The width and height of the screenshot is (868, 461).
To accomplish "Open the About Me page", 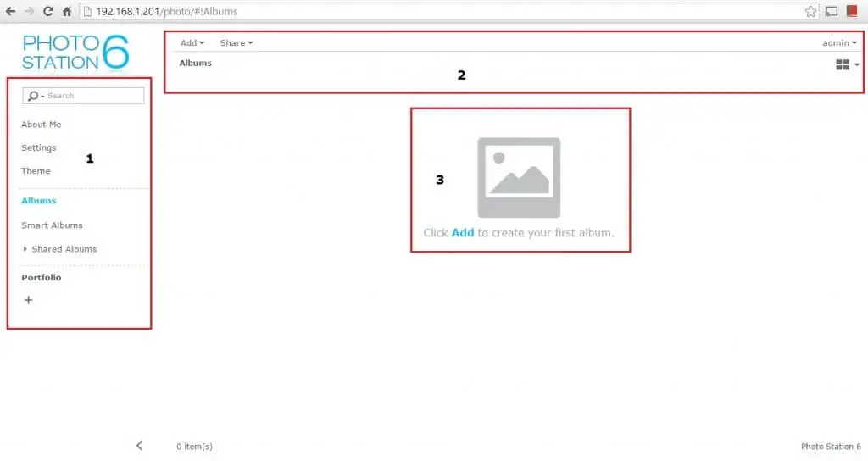I will (x=42, y=125).
